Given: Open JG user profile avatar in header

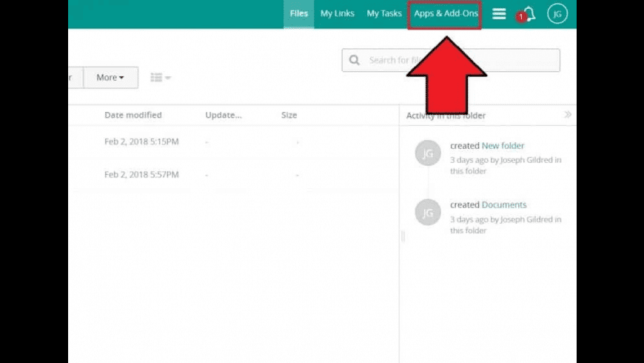Looking at the screenshot, I should [x=557, y=13].
